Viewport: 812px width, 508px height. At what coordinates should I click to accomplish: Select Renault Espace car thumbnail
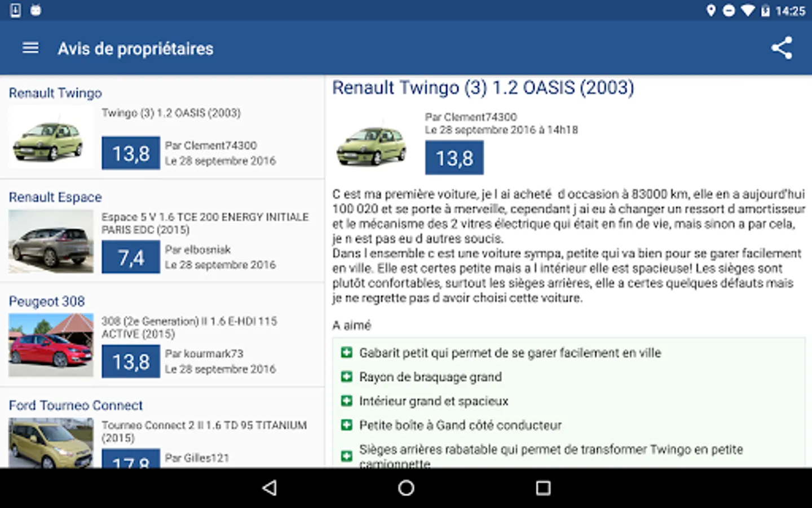click(x=51, y=242)
